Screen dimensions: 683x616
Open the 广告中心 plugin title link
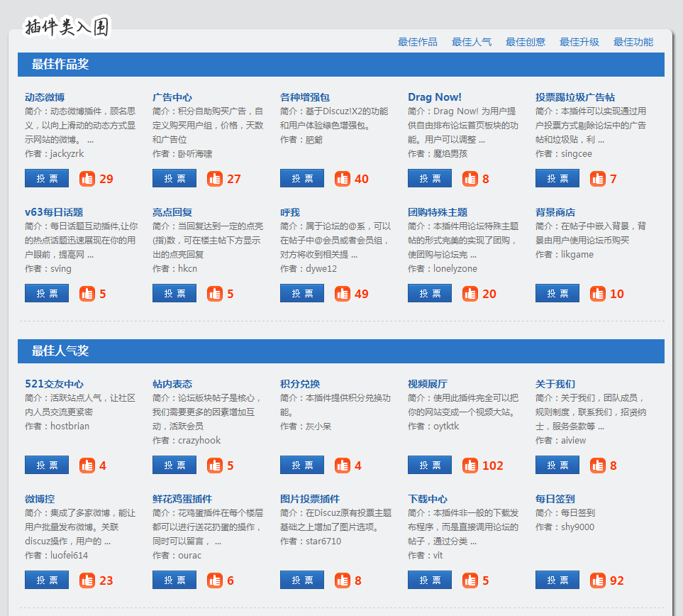tap(172, 97)
